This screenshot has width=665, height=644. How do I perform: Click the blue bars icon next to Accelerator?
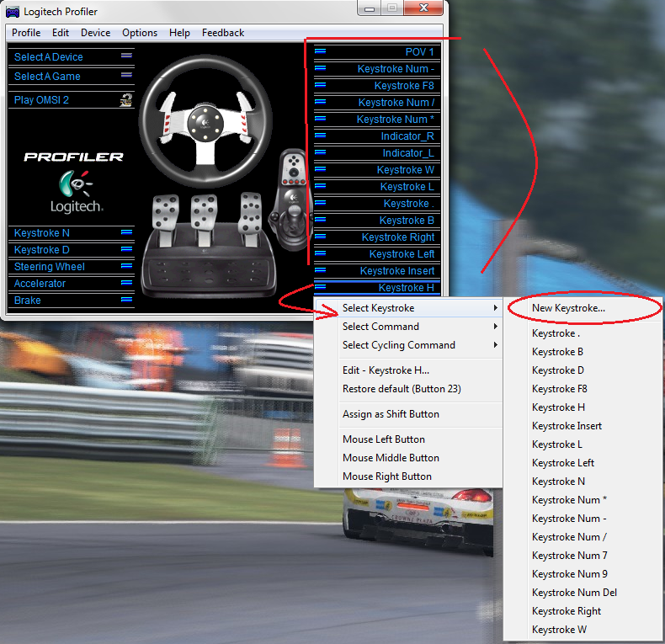[x=126, y=283]
